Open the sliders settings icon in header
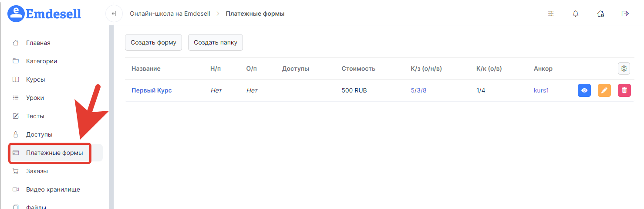Screen dimensions: 644x209 (x=551, y=14)
